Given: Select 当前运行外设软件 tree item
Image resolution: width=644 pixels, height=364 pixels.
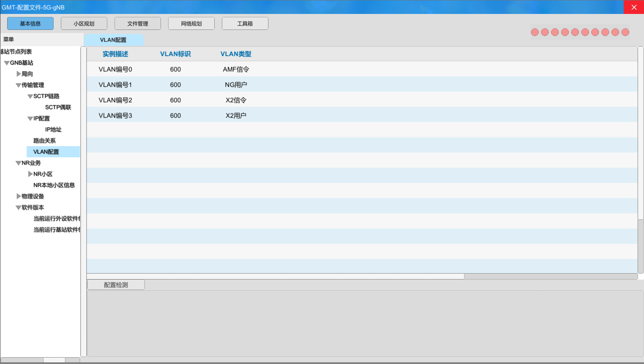Looking at the screenshot, I should point(57,219).
